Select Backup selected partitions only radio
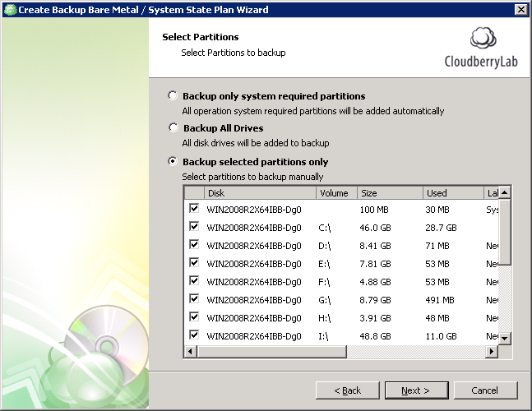 click(x=173, y=161)
